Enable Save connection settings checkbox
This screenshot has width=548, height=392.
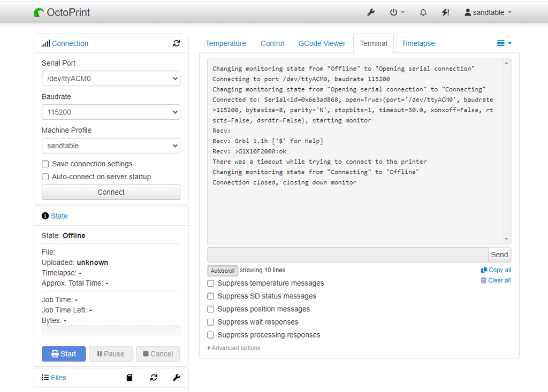point(45,164)
